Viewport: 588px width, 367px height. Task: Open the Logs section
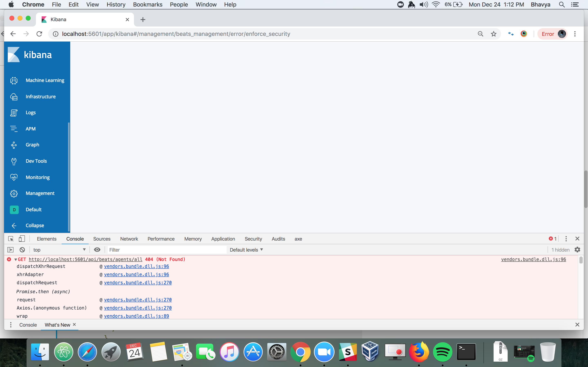(x=30, y=112)
